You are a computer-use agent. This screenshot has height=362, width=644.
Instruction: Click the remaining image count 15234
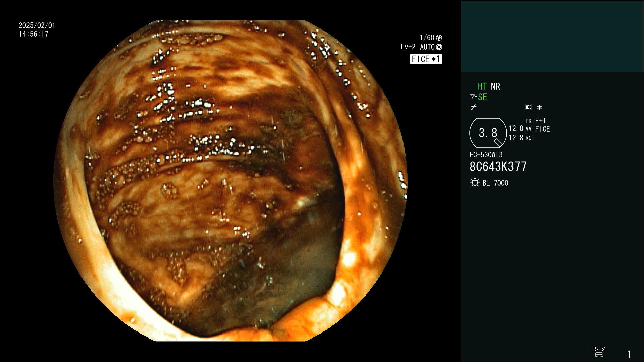(599, 349)
